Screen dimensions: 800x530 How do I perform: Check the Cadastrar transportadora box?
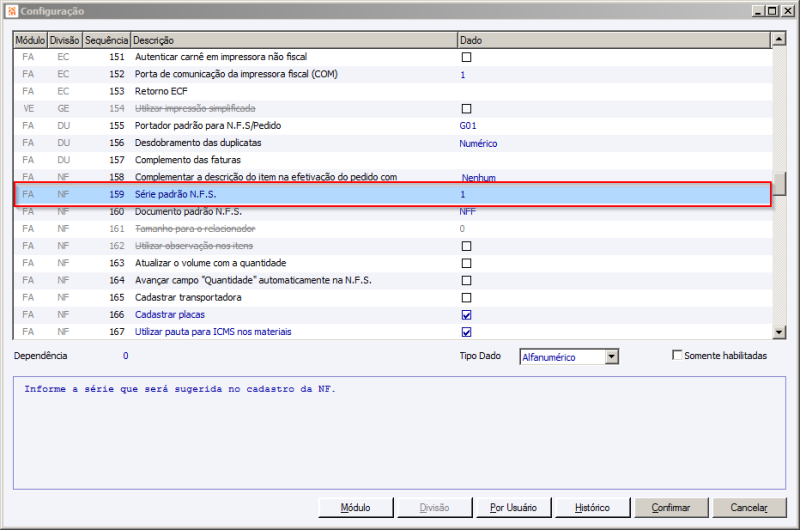[466, 298]
